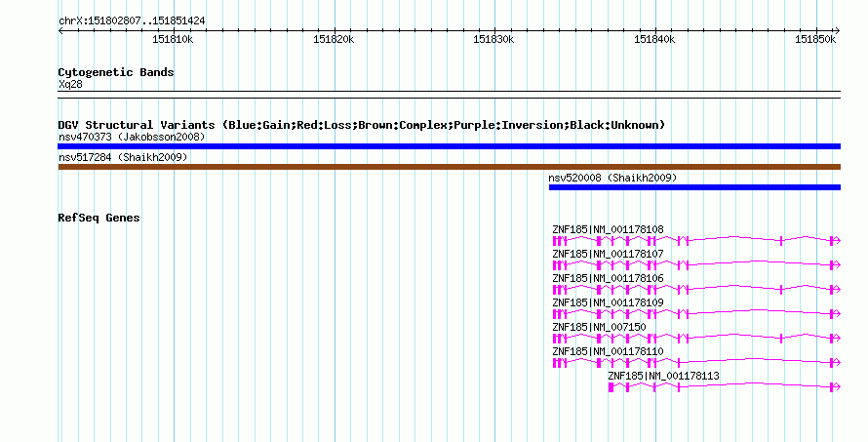This screenshot has height=442, width=868.
Task: Click the NM_001178113 gene model glyph
Action: 724,386
